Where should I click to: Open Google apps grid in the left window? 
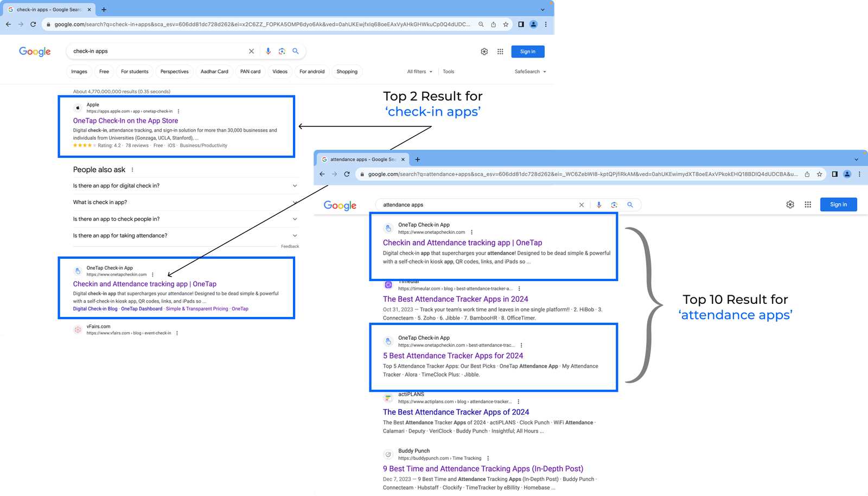coord(500,52)
